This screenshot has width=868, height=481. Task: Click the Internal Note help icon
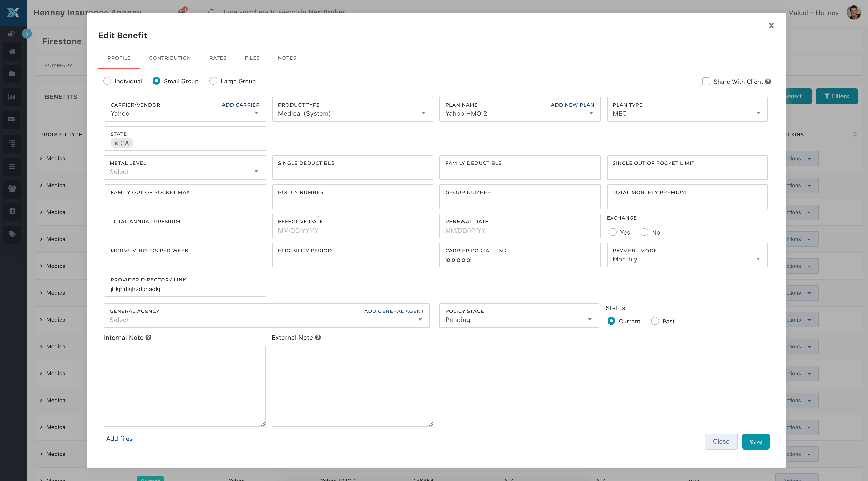(x=148, y=338)
